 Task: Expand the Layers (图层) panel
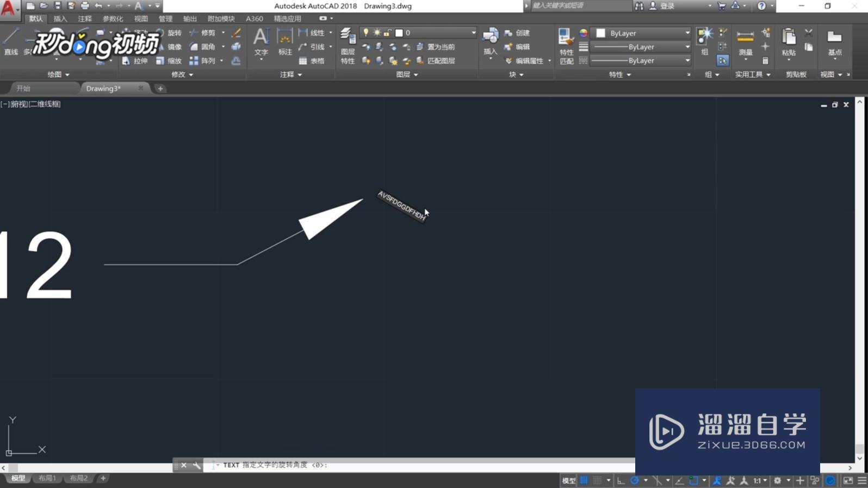click(x=407, y=75)
